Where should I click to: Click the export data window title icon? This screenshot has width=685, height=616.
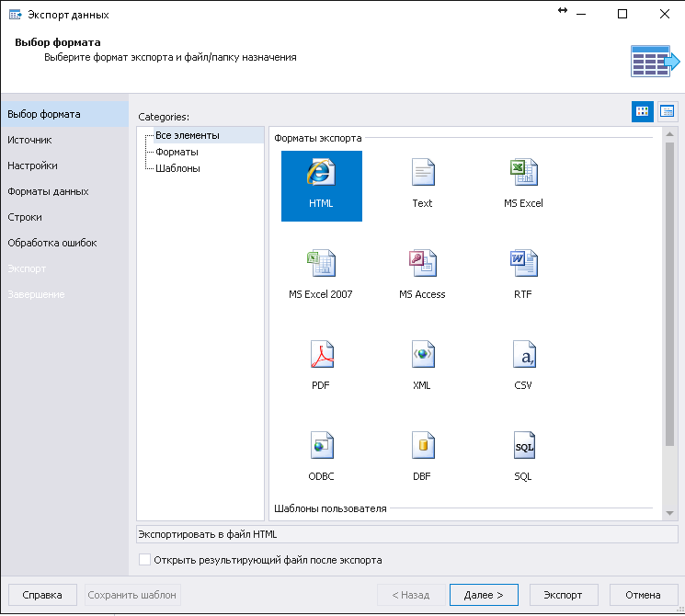point(16,15)
